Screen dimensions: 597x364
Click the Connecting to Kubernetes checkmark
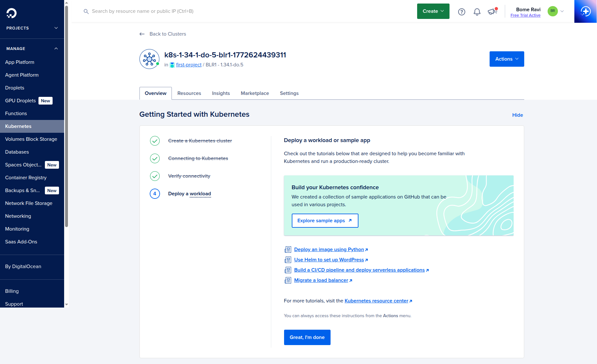[155, 158]
